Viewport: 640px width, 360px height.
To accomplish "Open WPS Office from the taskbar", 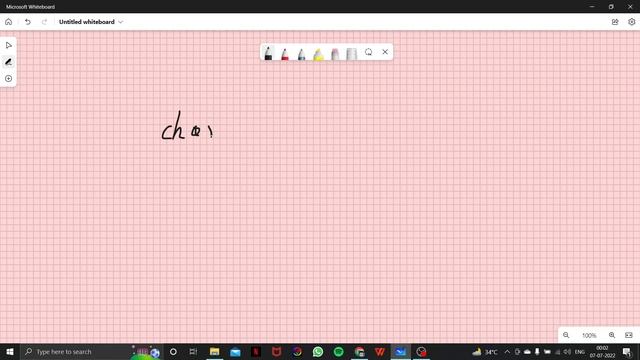I will [380, 351].
